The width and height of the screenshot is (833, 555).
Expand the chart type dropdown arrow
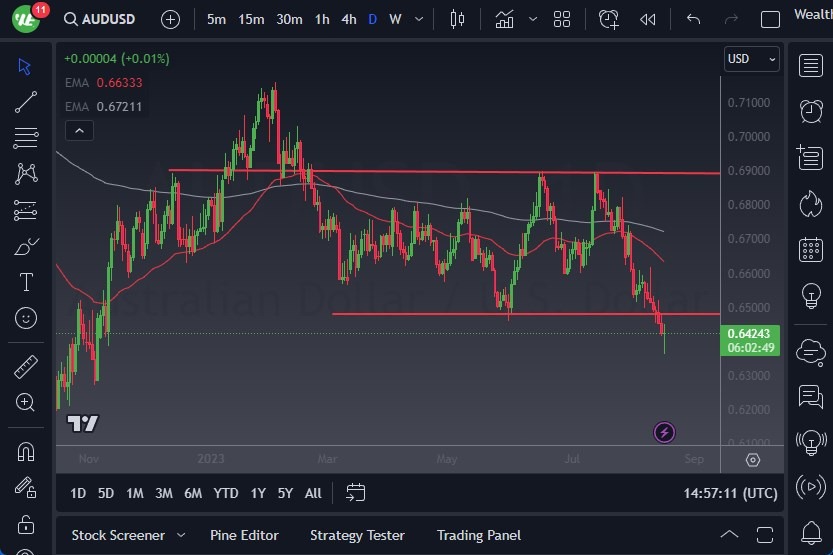coord(533,19)
